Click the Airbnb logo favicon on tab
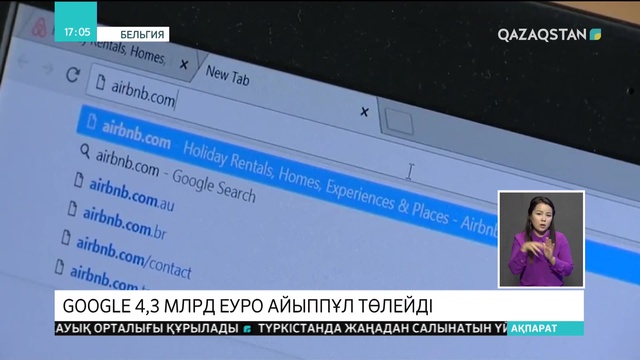640x360 pixels. coord(40,27)
